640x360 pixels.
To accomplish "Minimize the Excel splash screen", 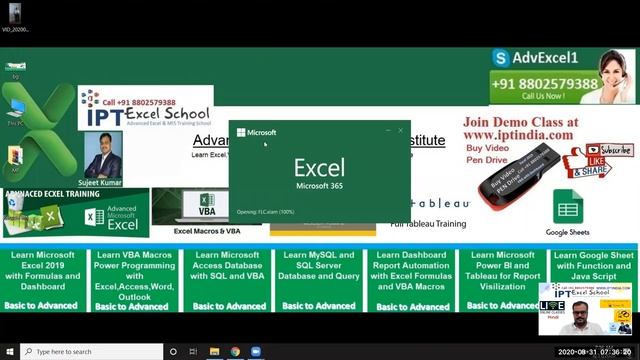I will [388, 131].
